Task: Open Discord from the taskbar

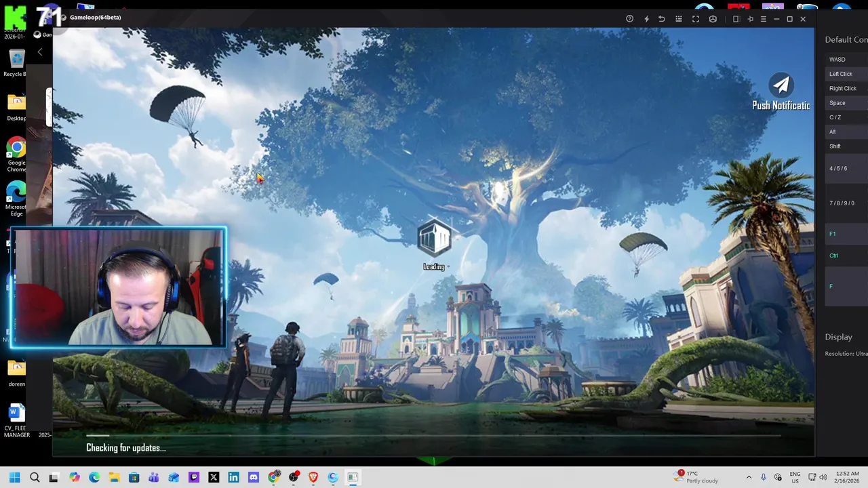Action: [x=254, y=477]
